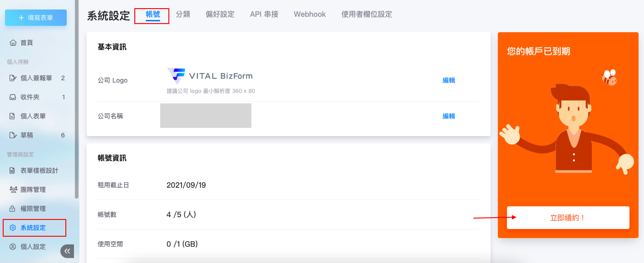This screenshot has height=263, width=644.
Task: Click 編輯 link for 公司 Logo
Action: [x=449, y=80]
